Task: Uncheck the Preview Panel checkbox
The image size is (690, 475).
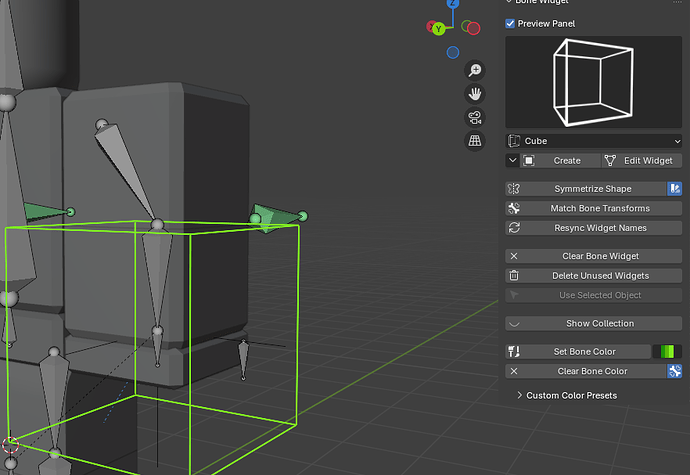Action: tap(510, 23)
